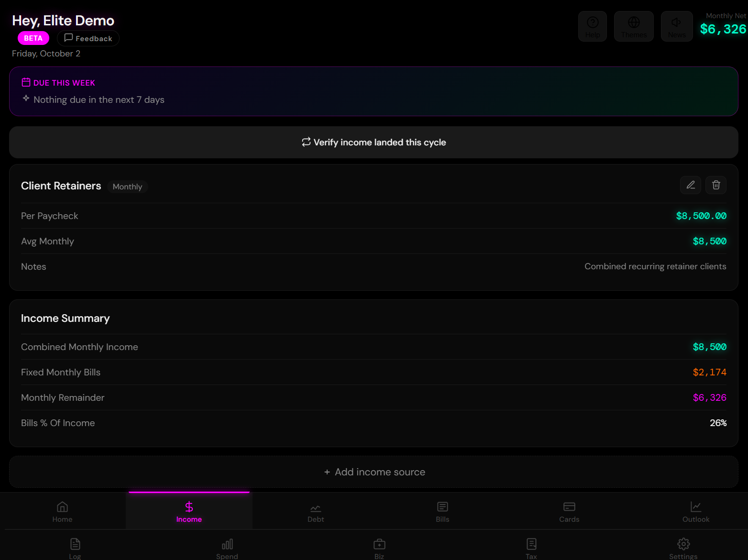Click the Client Retainers title

[61, 186]
